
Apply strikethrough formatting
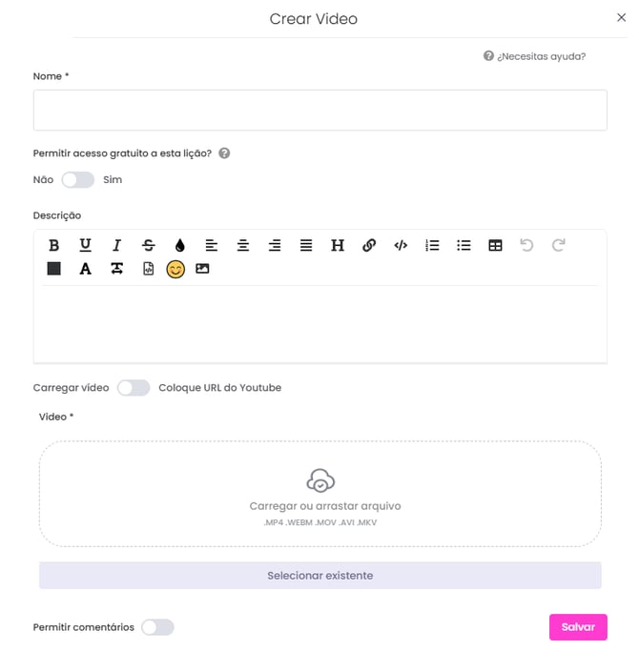[149, 245]
